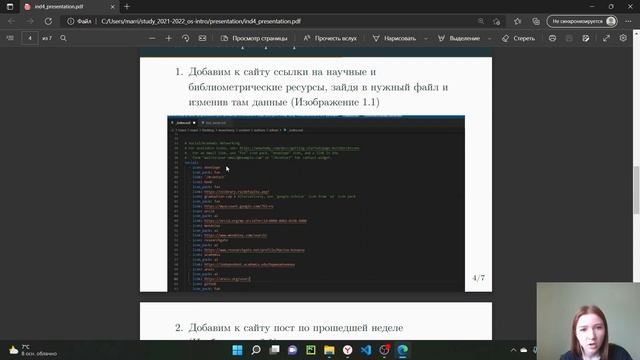Show hidden system tray icons
Screen dimensions: 640x360
click(x=513, y=350)
